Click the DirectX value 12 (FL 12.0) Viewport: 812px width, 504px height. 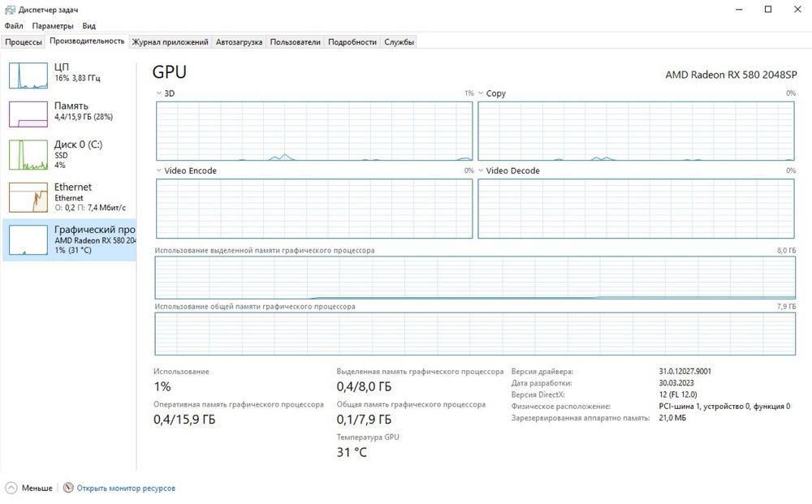point(678,394)
